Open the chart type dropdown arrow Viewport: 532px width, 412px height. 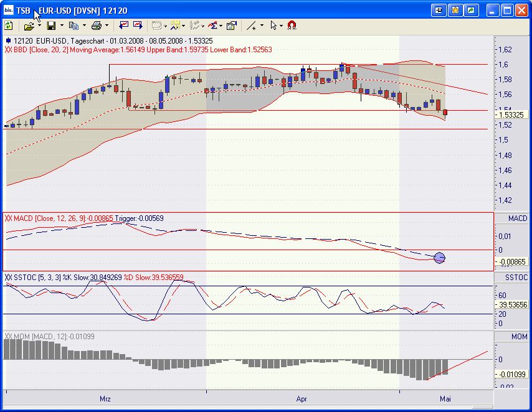pos(203,26)
